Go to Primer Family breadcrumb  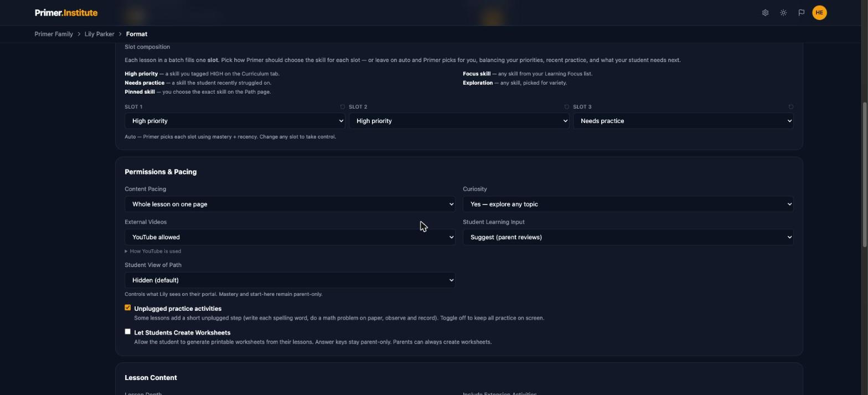click(x=54, y=34)
